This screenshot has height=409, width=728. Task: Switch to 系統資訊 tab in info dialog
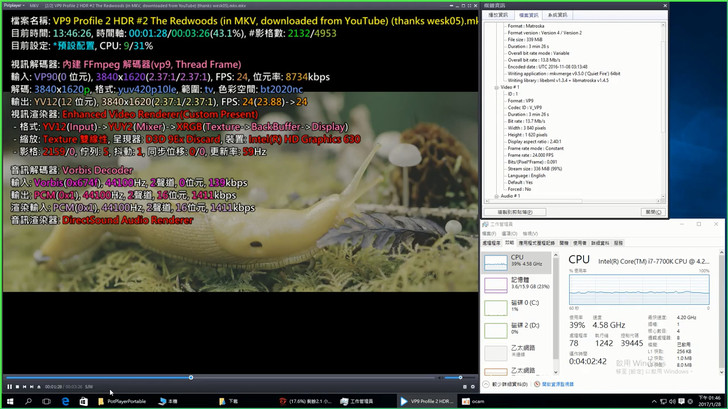click(558, 15)
